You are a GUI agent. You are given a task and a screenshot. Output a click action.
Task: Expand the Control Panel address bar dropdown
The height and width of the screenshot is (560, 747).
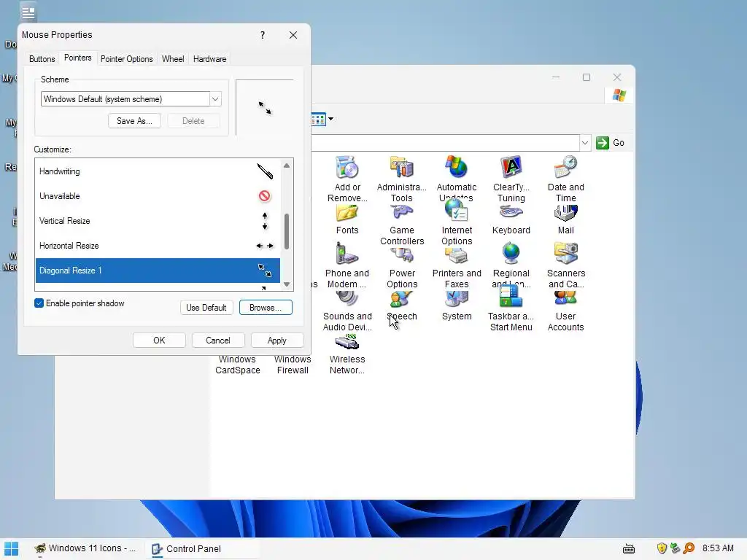tap(584, 143)
